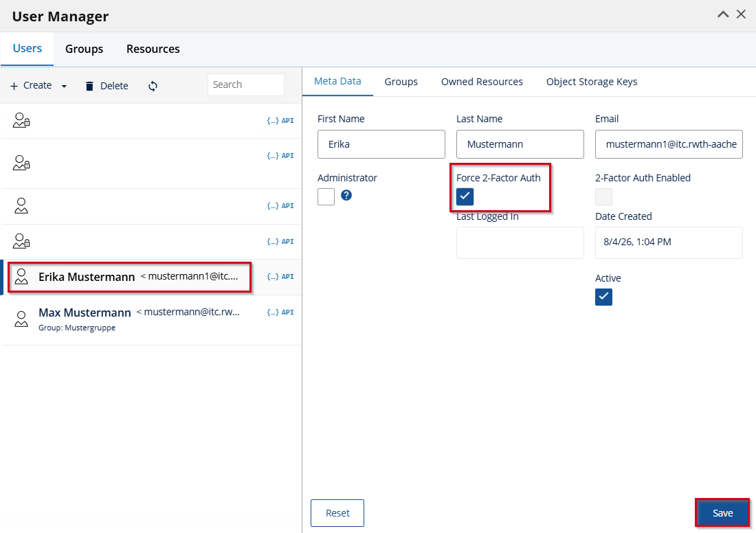The width and height of the screenshot is (756, 533).
Task: Select the first locked user icon in list
Action: click(x=21, y=120)
